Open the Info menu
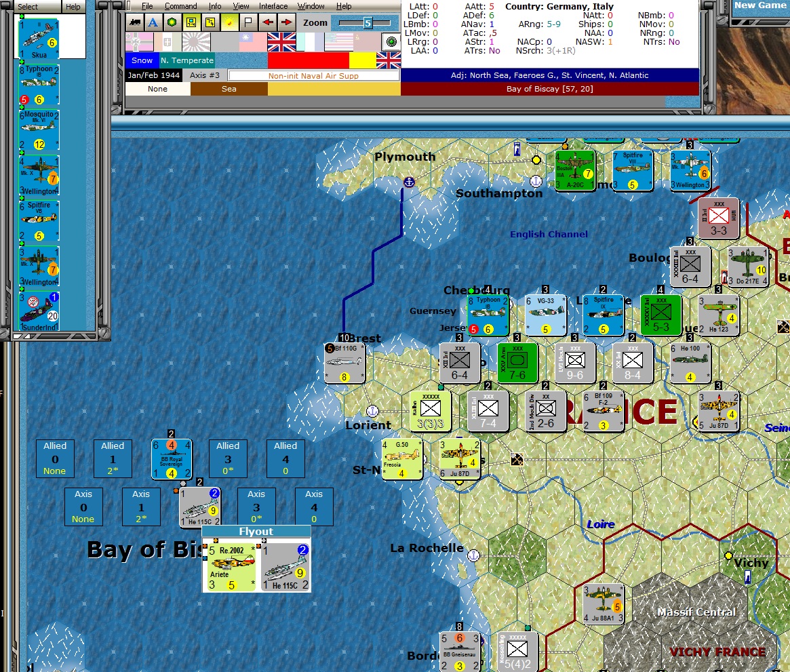The height and width of the screenshot is (672, 790). pyautogui.click(x=215, y=6)
